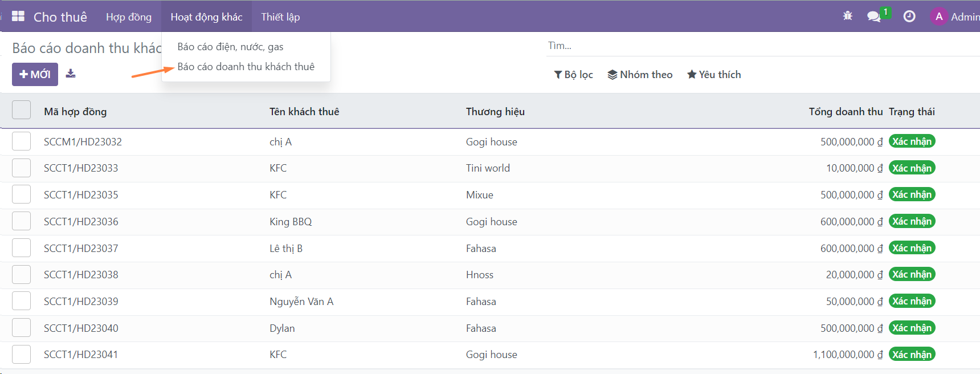Click the MỚI create button
Screen dimensions: 980x374
[35, 74]
